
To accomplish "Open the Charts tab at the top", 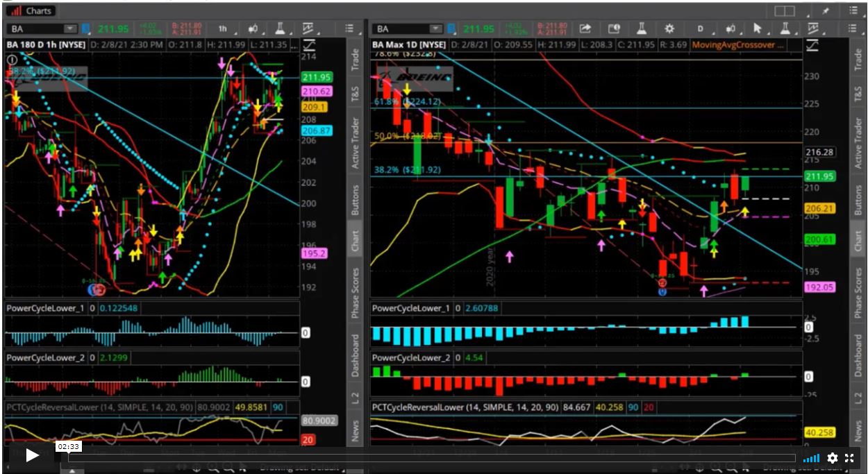I will [31, 10].
